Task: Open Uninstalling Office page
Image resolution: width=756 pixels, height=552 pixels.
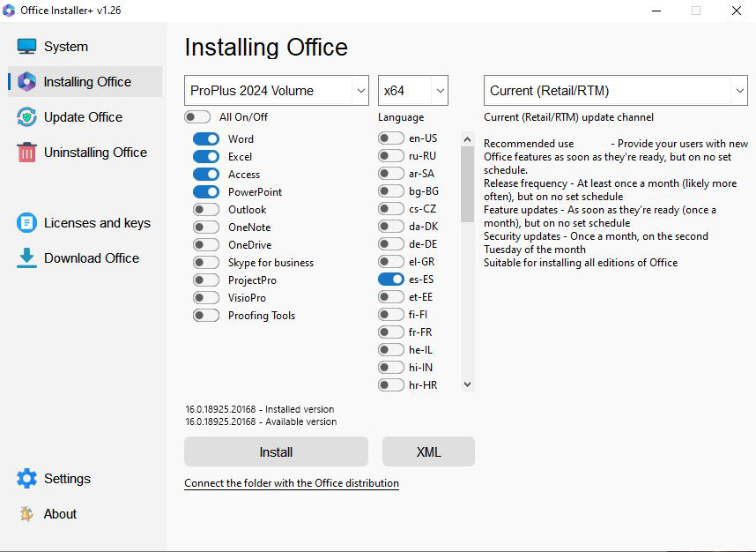Action: pyautogui.click(x=85, y=152)
